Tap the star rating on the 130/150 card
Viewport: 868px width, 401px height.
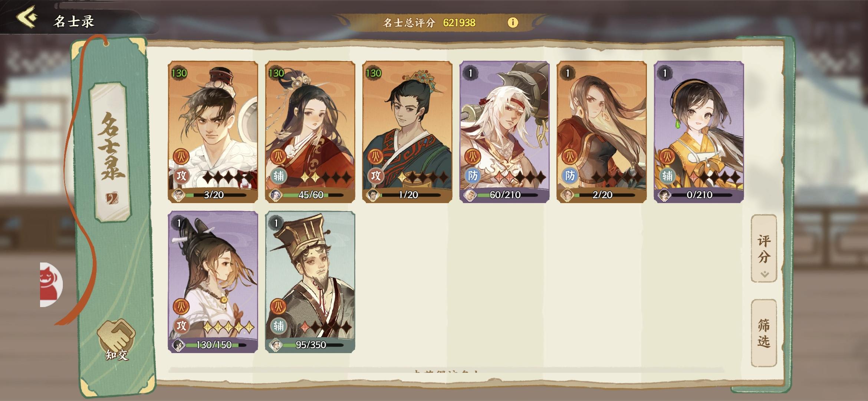tap(228, 327)
